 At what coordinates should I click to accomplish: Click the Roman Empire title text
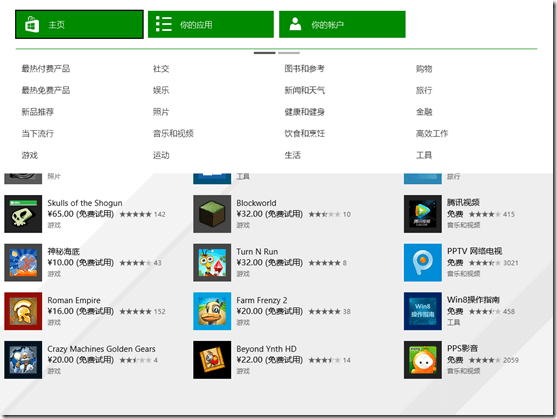pos(74,300)
